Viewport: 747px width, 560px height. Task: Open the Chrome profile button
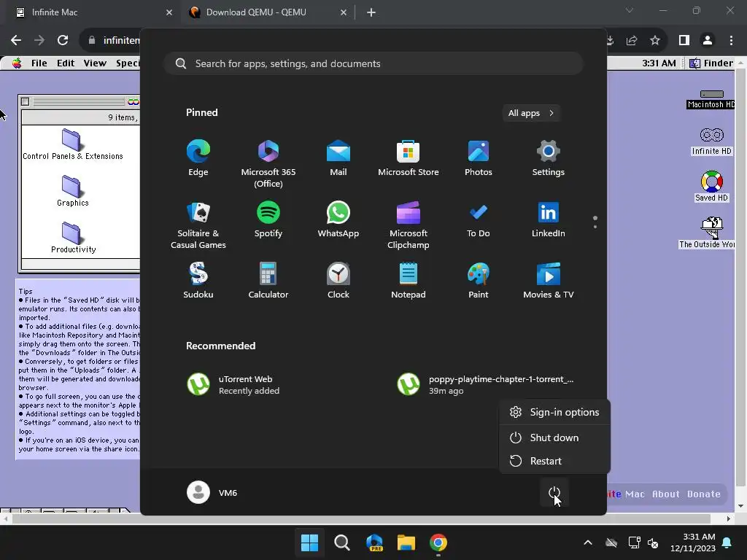pyautogui.click(x=708, y=41)
